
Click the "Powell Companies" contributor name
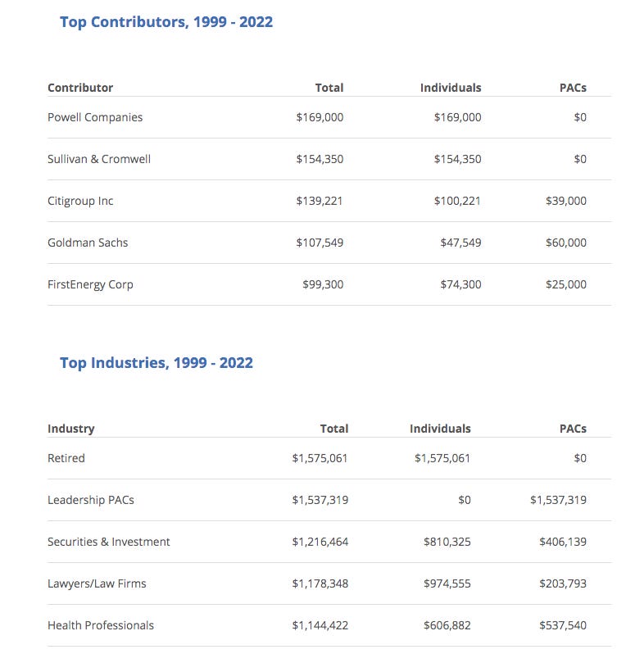pyautogui.click(x=95, y=117)
